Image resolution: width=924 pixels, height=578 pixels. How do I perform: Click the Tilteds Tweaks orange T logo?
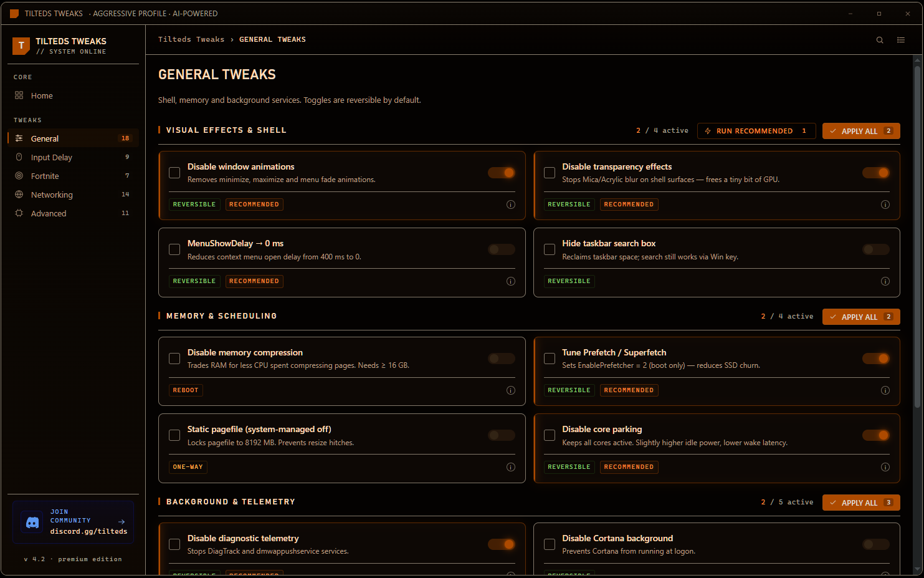pos(21,46)
